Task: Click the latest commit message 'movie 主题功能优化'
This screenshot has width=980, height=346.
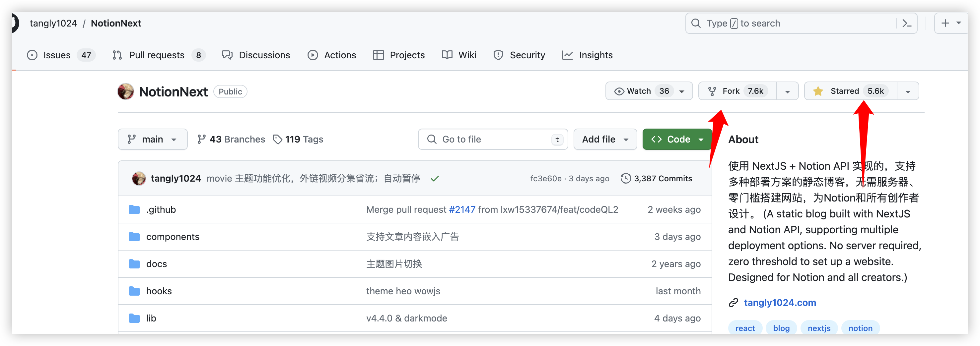Action: click(313, 178)
